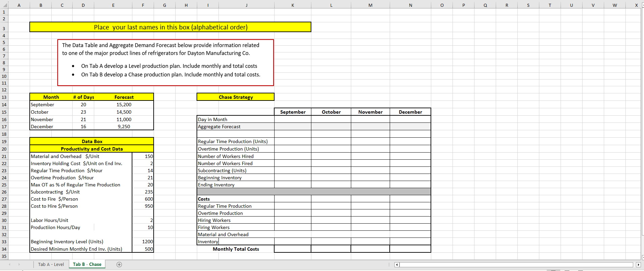Viewport: 644px width, 271px height.
Task: Click Hiring Workers cost label
Action: [214, 220]
